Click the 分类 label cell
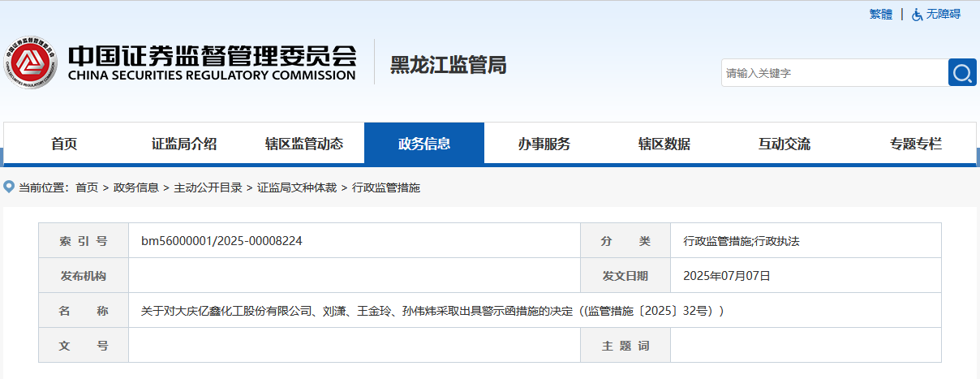This screenshot has height=379, width=980. click(x=625, y=241)
